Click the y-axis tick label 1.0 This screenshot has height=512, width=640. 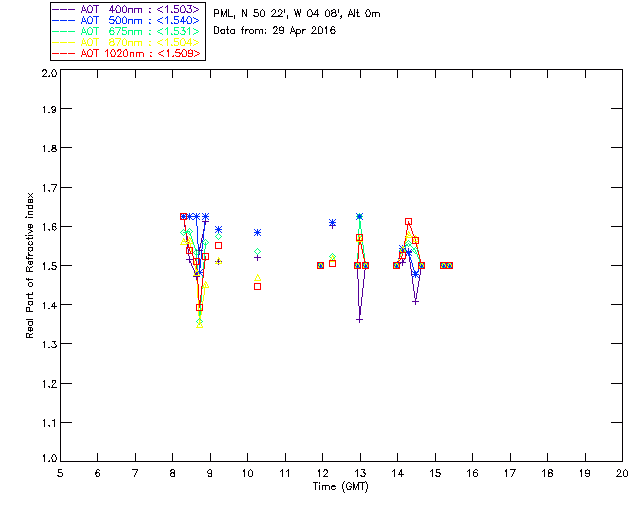pyautogui.click(x=49, y=459)
